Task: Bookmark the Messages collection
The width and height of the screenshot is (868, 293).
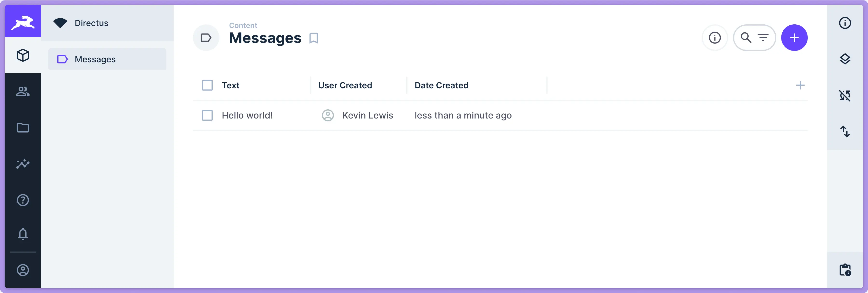Action: (313, 38)
